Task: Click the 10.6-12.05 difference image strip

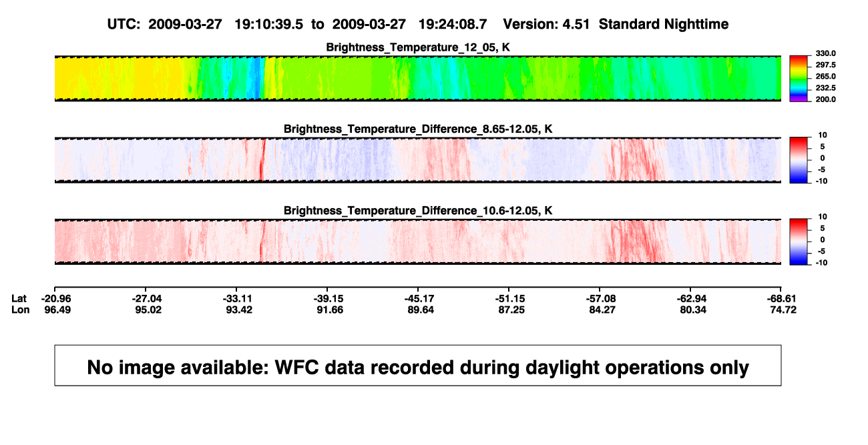Action: coord(417,242)
